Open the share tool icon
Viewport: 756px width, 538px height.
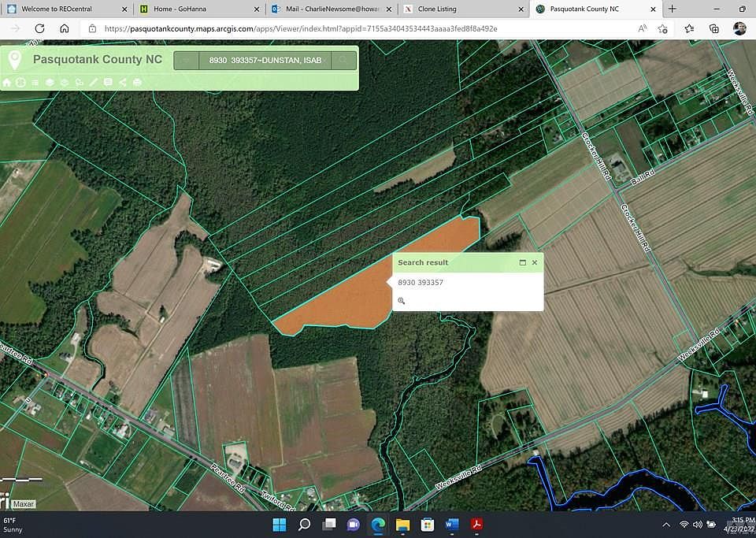tap(123, 82)
